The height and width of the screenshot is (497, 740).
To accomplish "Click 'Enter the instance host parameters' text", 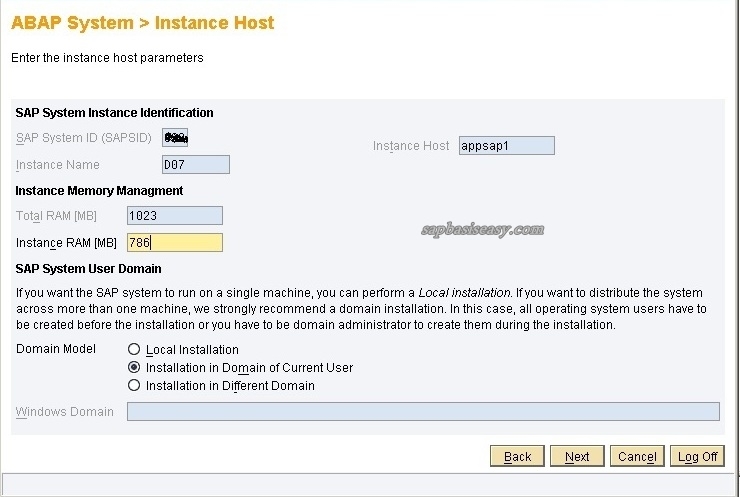I will click(x=107, y=58).
